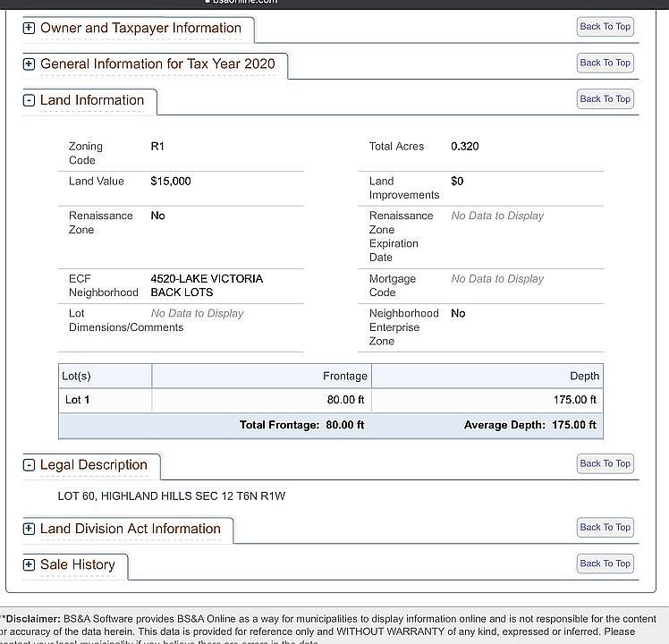The image size is (669, 644).
Task: Select the Lot 1 row cell
Action: [x=105, y=401]
